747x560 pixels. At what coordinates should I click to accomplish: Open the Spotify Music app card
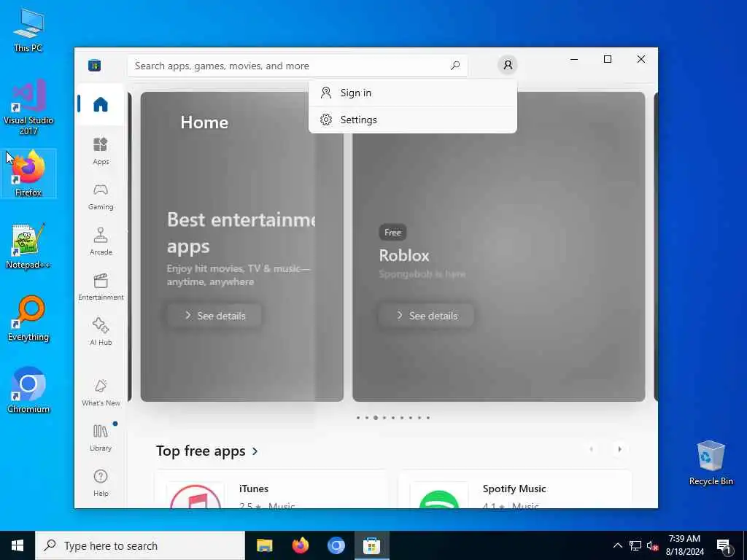tap(515, 489)
